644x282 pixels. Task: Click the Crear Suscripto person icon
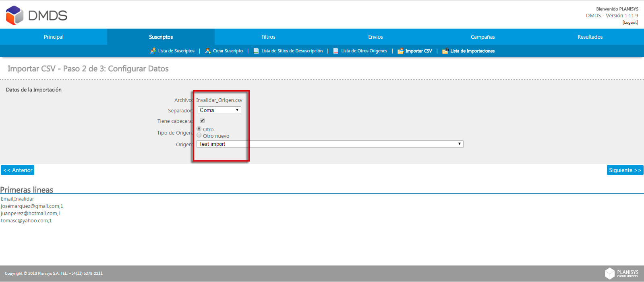pos(208,51)
